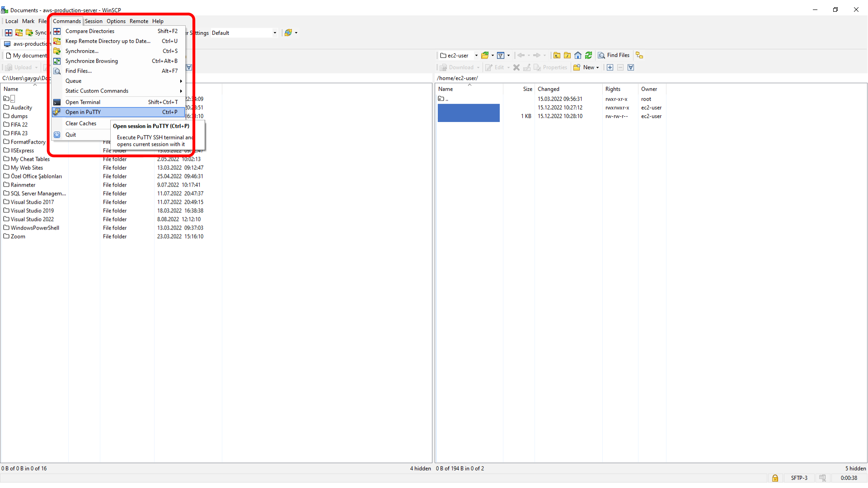Select Quit in the Commands menu
The height and width of the screenshot is (488, 868).
point(81,135)
